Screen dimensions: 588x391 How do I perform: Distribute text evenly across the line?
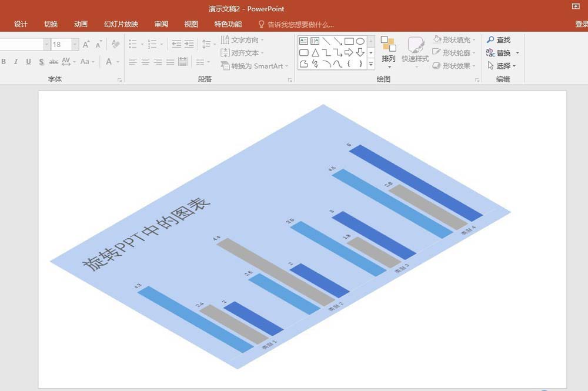click(183, 62)
